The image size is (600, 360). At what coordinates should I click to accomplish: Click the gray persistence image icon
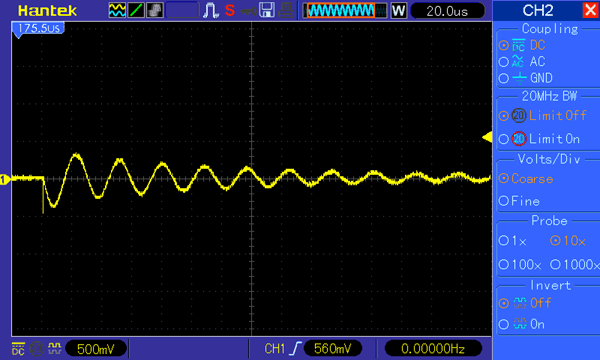coord(155,10)
